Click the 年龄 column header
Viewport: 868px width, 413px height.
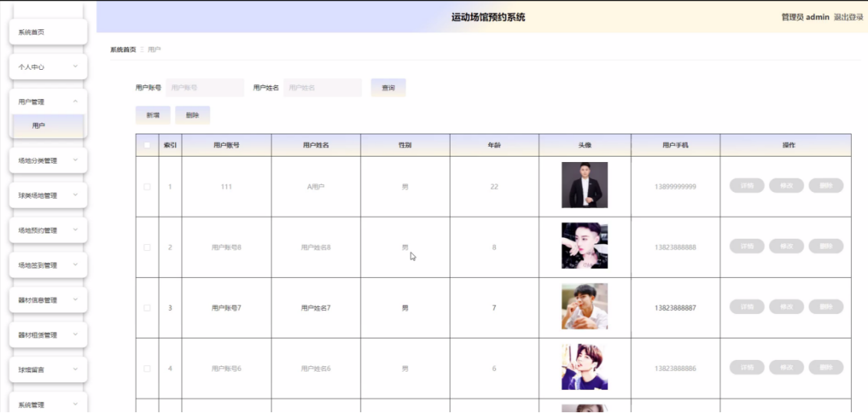[494, 145]
